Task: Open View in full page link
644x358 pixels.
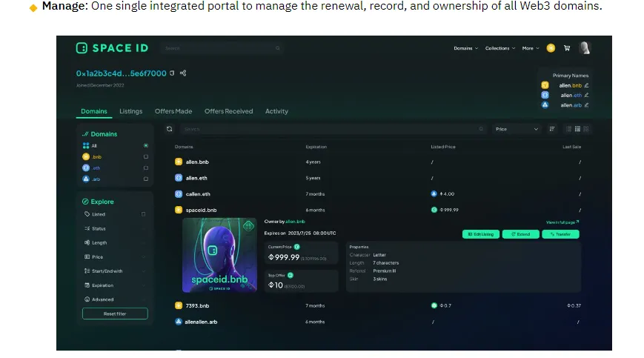Action: 562,222
